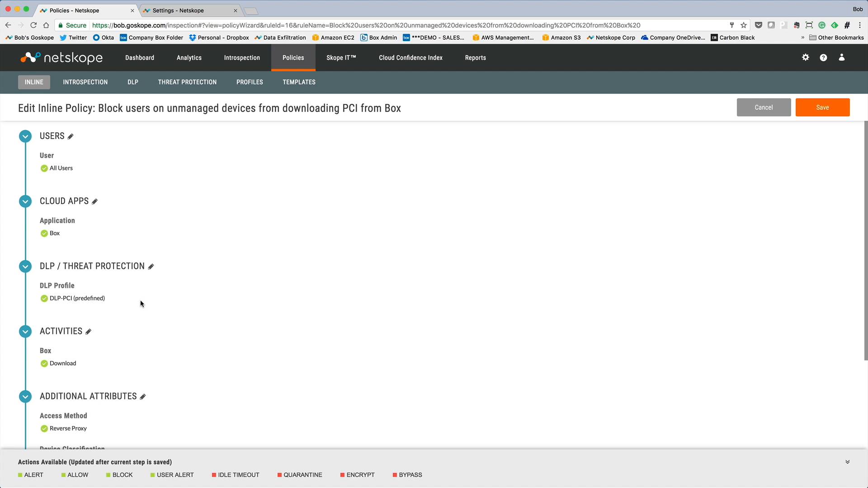Switch to the THREAT PROTECTION sub-tab
Image resolution: width=868 pixels, height=488 pixels.
[x=187, y=82]
